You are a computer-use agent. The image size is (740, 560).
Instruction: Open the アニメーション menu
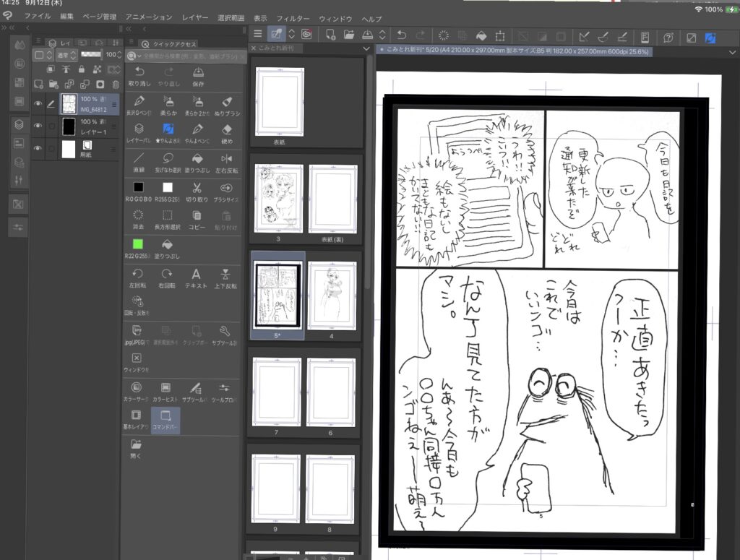click(148, 17)
